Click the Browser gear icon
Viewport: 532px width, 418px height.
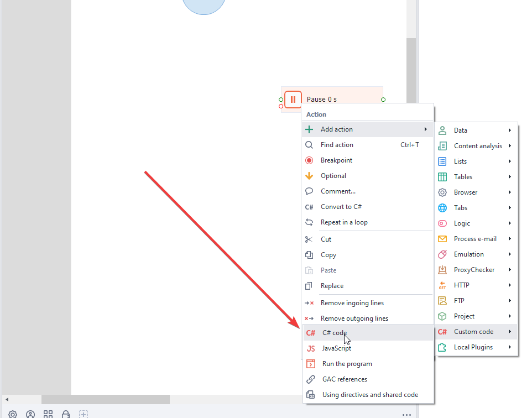[442, 192]
